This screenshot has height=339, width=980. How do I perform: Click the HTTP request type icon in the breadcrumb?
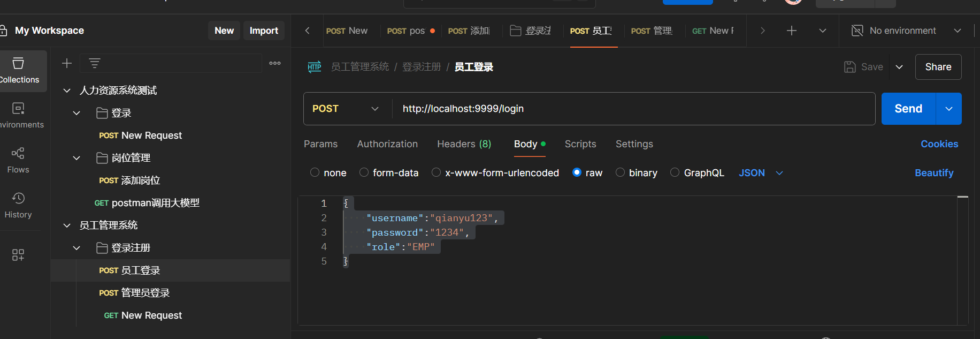click(x=315, y=67)
